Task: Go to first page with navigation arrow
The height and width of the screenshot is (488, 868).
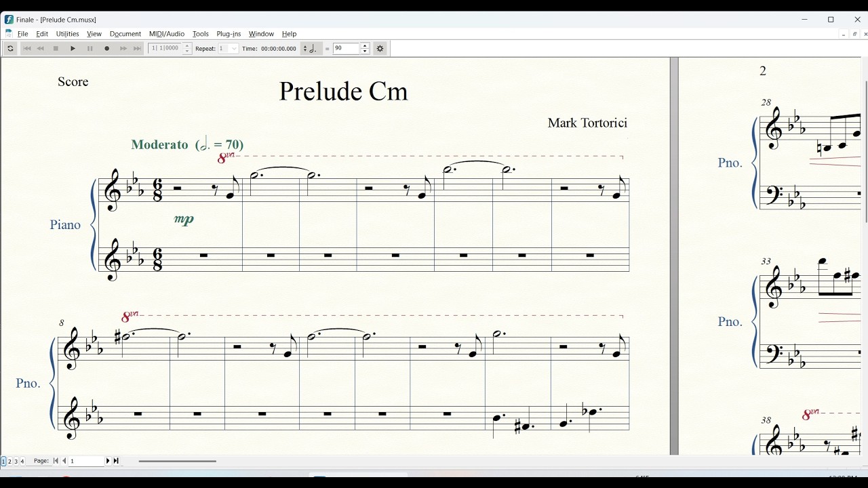Action: (x=56, y=461)
